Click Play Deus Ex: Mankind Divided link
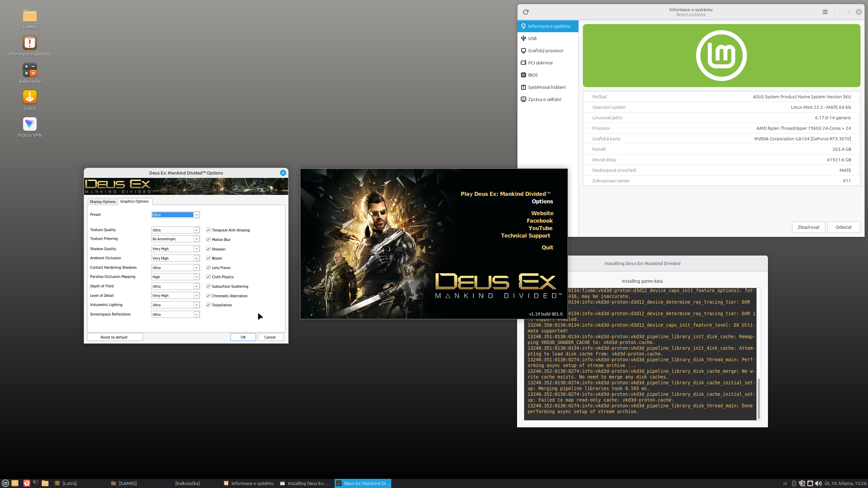This screenshot has height=488, width=868. 505,194
